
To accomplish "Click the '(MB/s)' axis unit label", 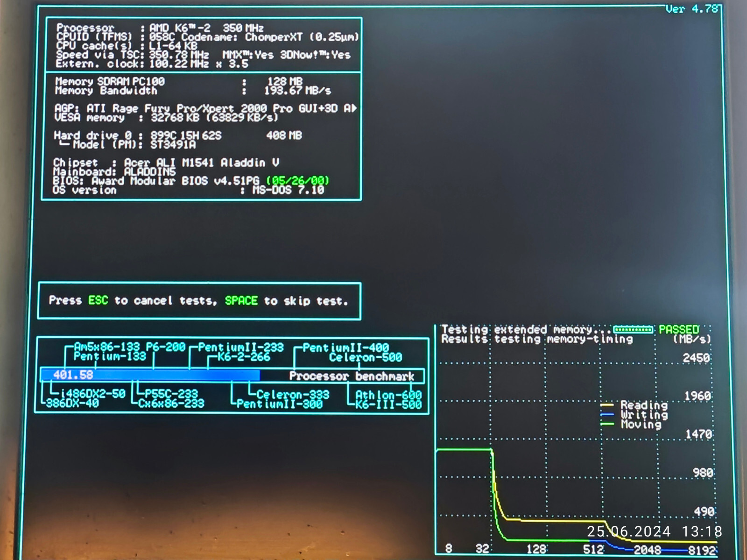I will click(692, 340).
